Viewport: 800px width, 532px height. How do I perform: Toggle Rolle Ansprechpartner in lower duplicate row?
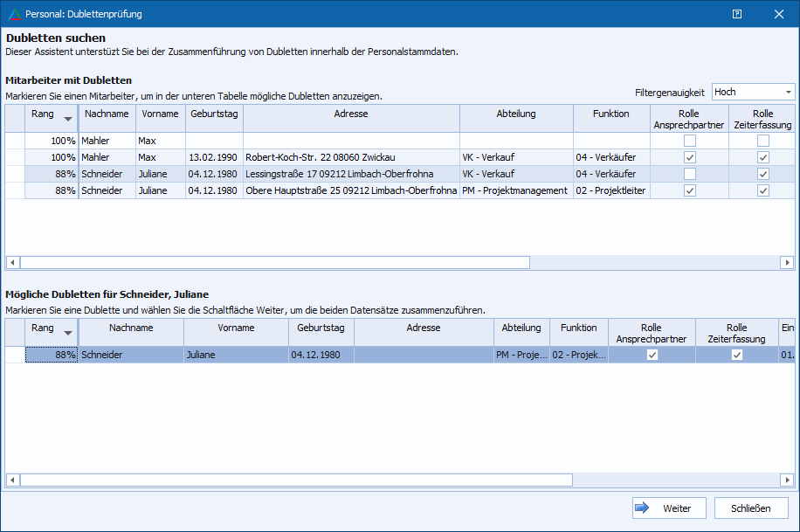[651, 355]
